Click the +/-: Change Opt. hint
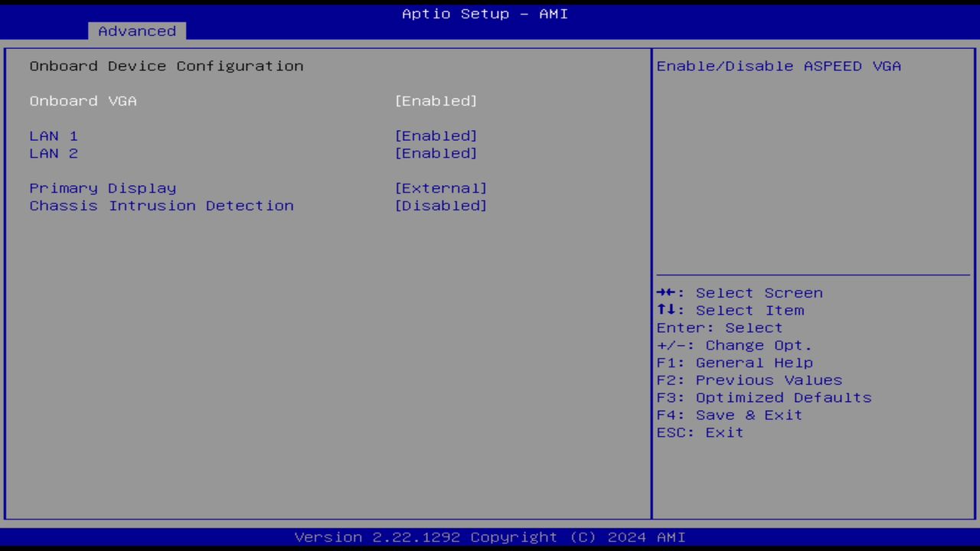The image size is (980, 551). pos(734,346)
